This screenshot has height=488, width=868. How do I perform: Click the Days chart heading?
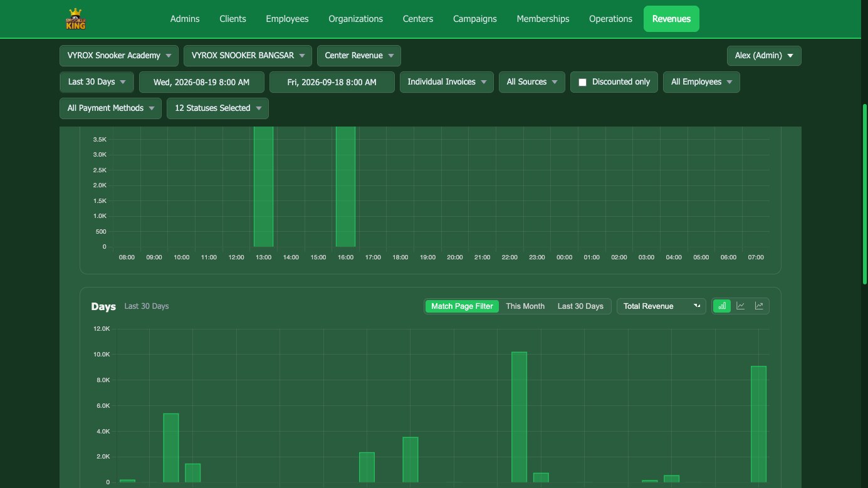(103, 306)
